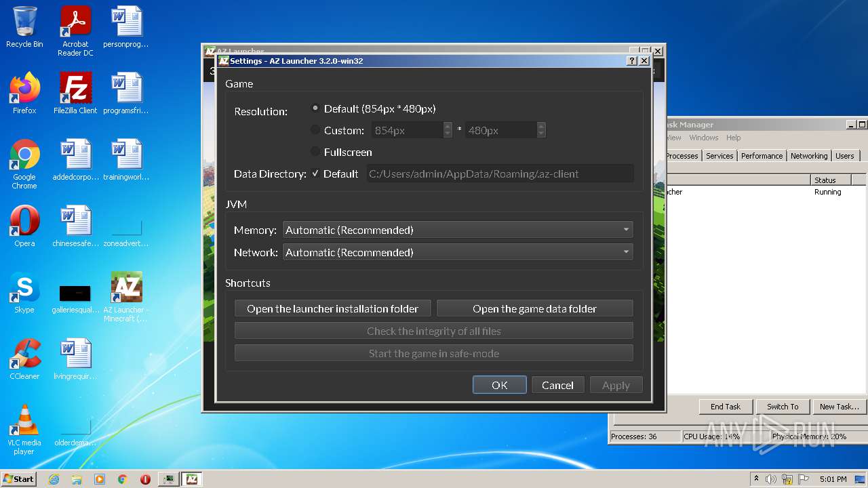
Task: Switch to Services tab in Task Manager
Action: pos(719,156)
